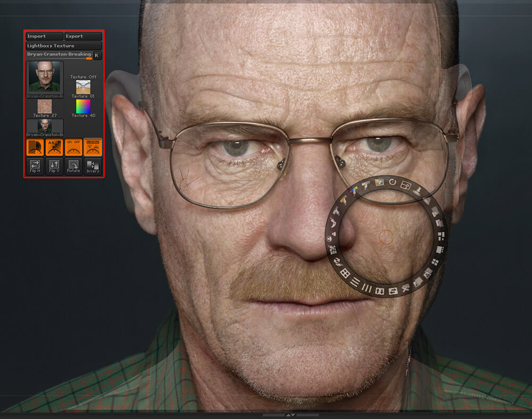Click the horizontal-arrows Flip icon on dial

393,291
